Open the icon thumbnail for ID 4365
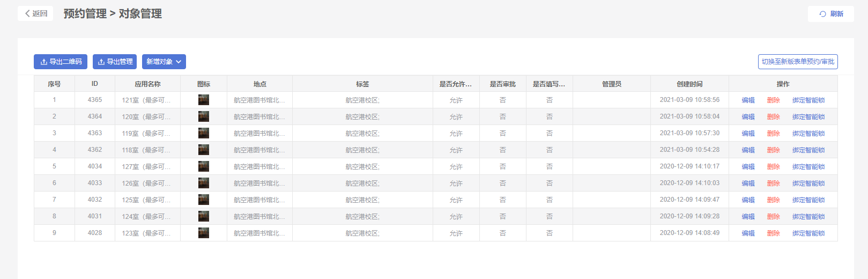 click(204, 100)
